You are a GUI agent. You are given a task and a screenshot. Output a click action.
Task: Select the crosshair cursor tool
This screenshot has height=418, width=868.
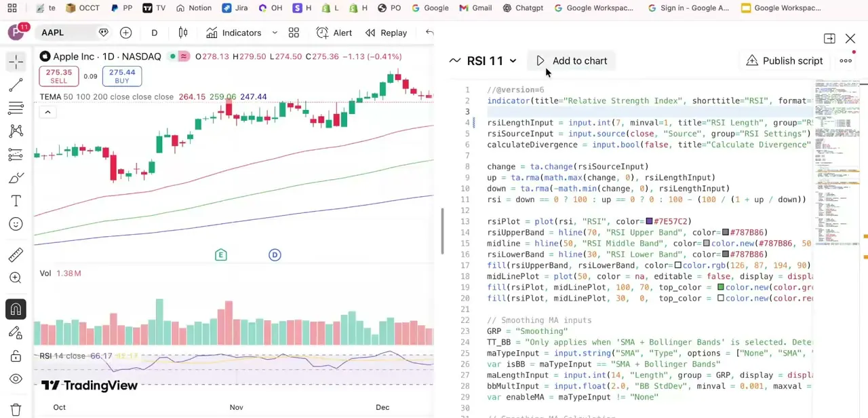[x=16, y=62]
